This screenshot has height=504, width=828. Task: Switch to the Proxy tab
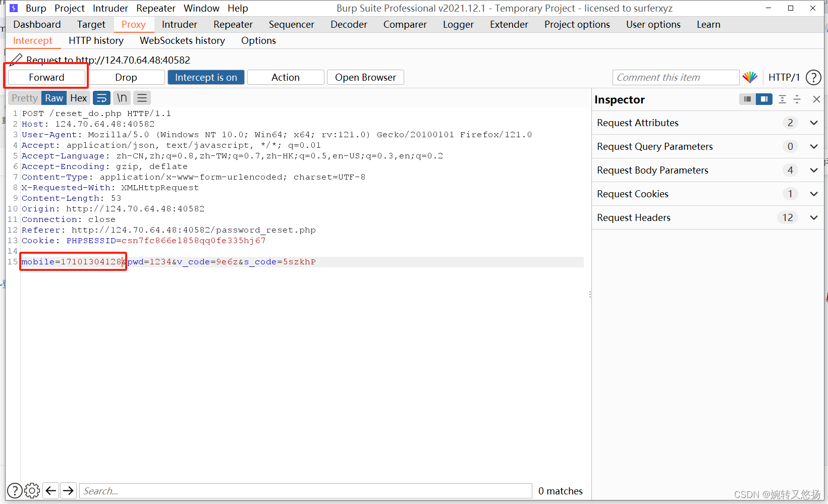[134, 24]
